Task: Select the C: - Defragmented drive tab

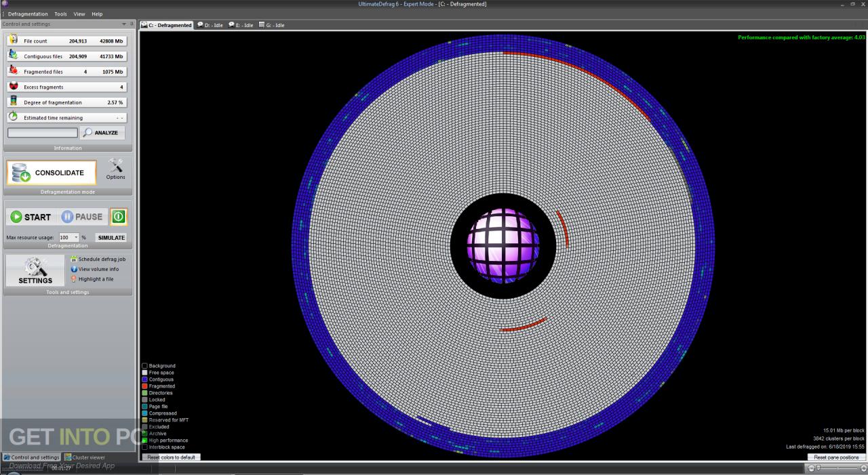Action: [166, 25]
